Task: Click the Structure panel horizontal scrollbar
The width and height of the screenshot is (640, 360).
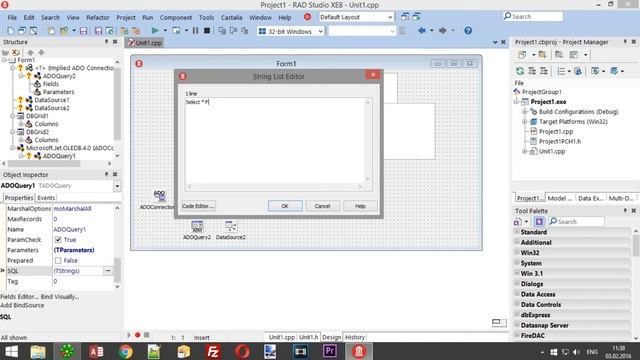Action: [x=44, y=164]
